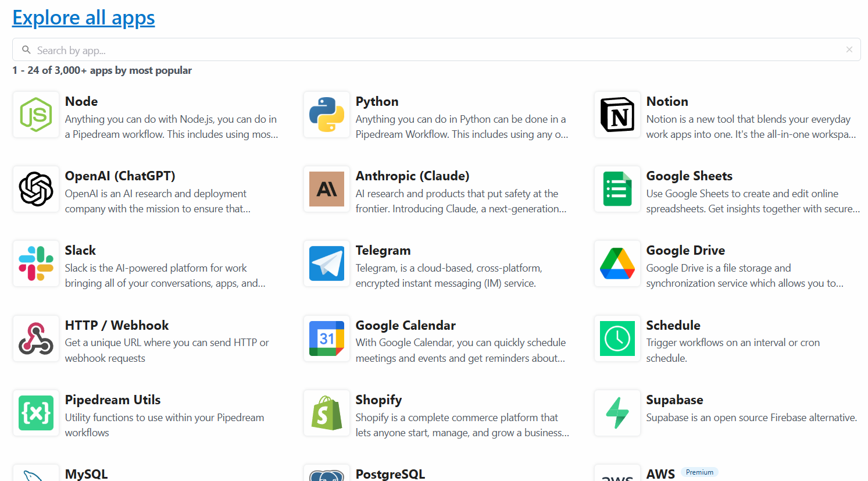This screenshot has height=481, width=868.
Task: Click the Notion logo icon
Action: pyautogui.click(x=617, y=115)
